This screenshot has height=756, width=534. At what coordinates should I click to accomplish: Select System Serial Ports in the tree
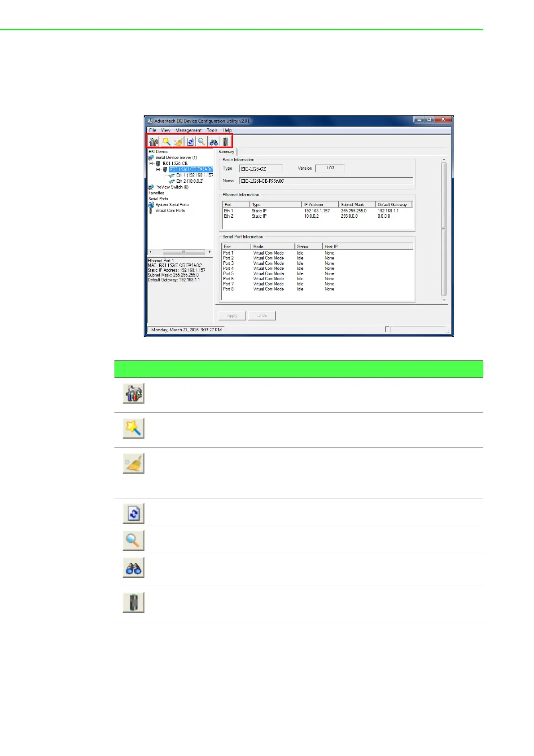click(172, 205)
